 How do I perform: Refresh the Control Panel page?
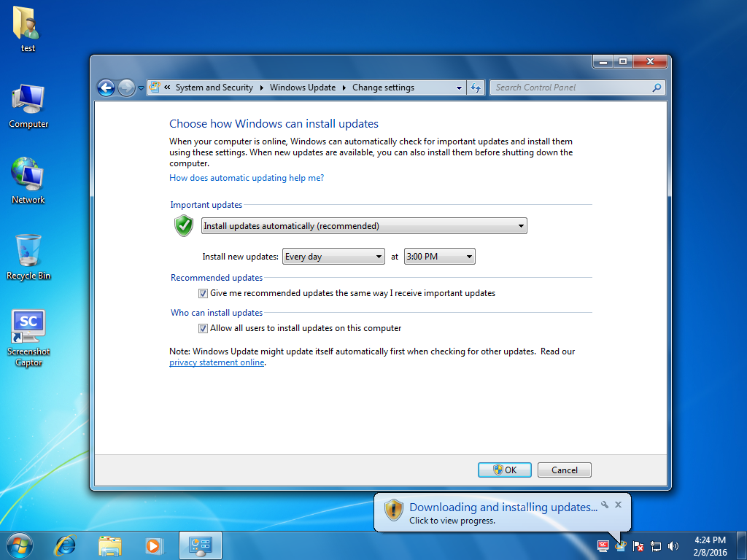pyautogui.click(x=476, y=87)
